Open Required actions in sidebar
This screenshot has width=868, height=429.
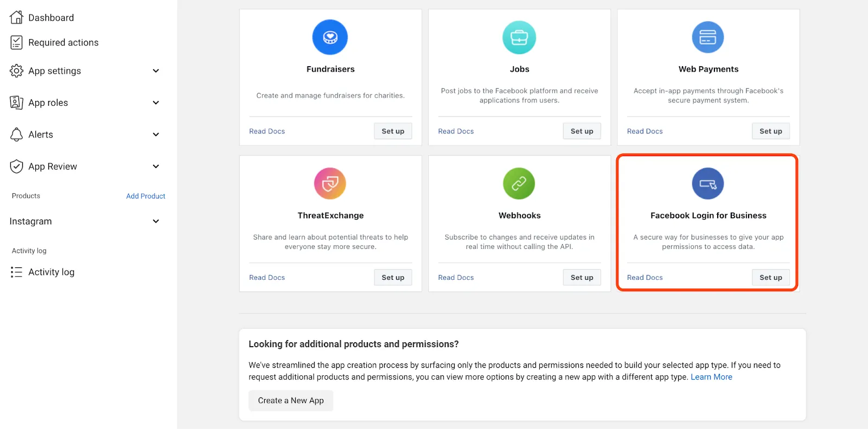[63, 42]
